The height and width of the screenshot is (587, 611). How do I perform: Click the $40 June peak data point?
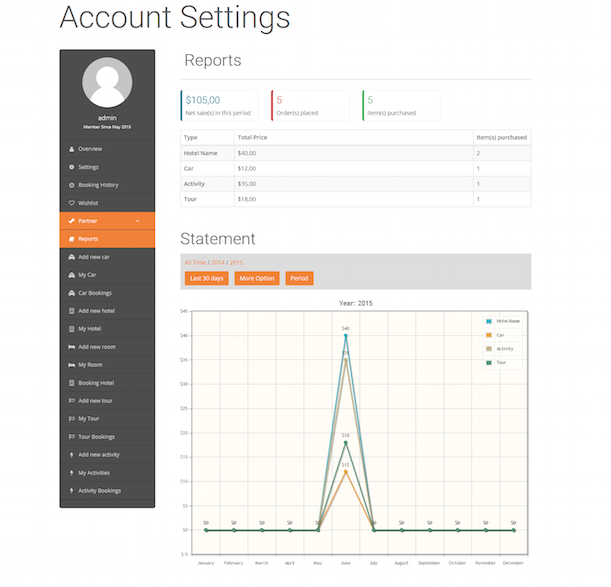(346, 335)
